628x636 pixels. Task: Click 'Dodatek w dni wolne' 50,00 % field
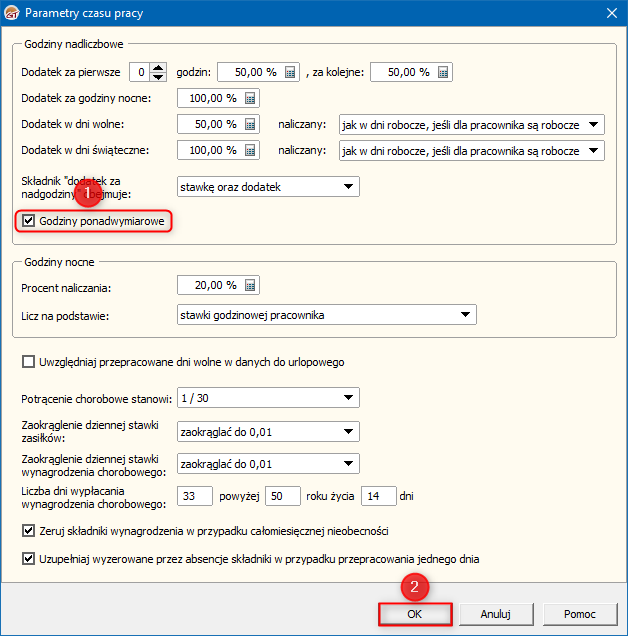(218, 124)
